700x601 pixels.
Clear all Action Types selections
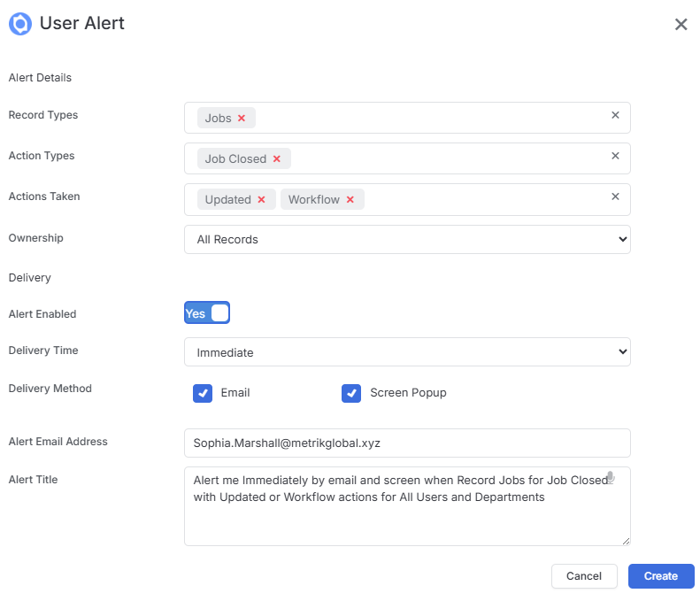[x=615, y=156]
